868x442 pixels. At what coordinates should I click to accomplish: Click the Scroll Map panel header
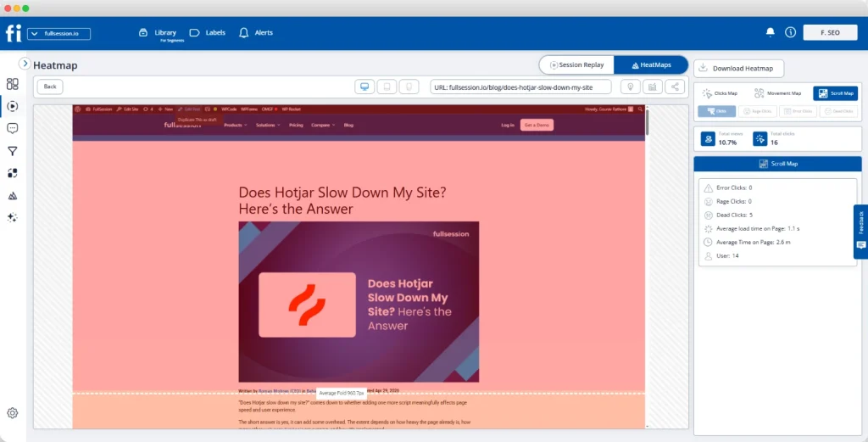click(778, 164)
